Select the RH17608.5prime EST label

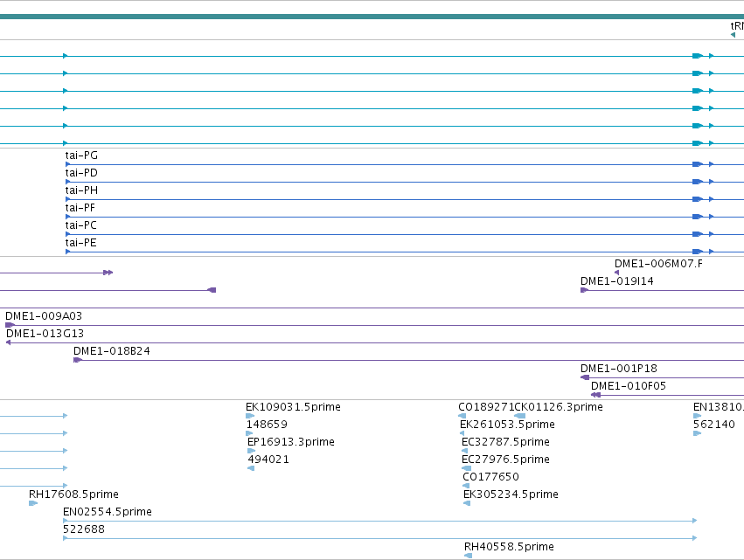click(x=73, y=494)
